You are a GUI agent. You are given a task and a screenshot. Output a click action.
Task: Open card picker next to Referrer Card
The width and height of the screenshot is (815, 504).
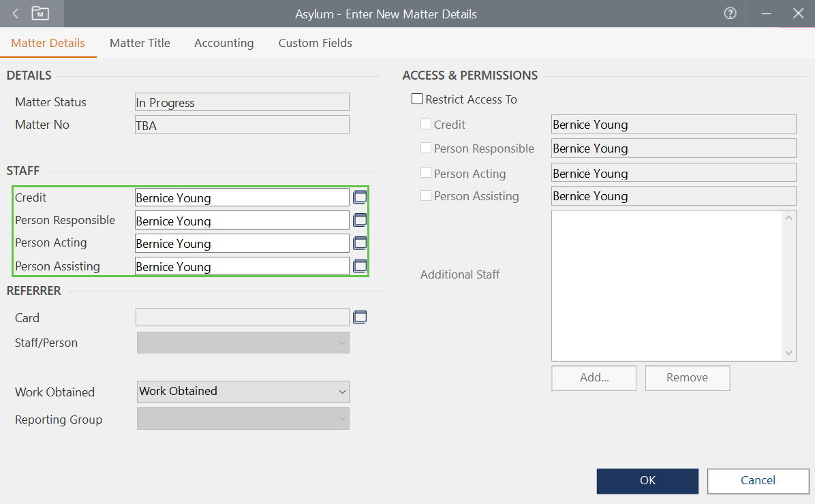click(x=360, y=317)
